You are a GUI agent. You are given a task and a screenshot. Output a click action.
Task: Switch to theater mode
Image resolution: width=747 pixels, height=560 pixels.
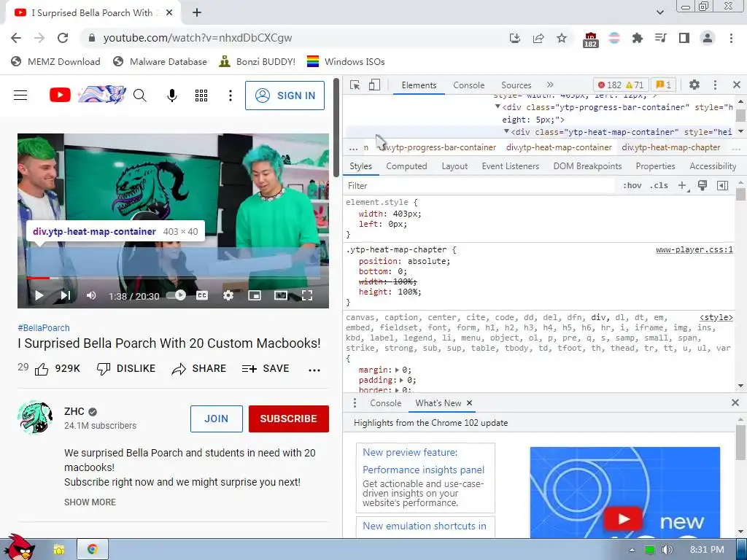[x=281, y=295]
